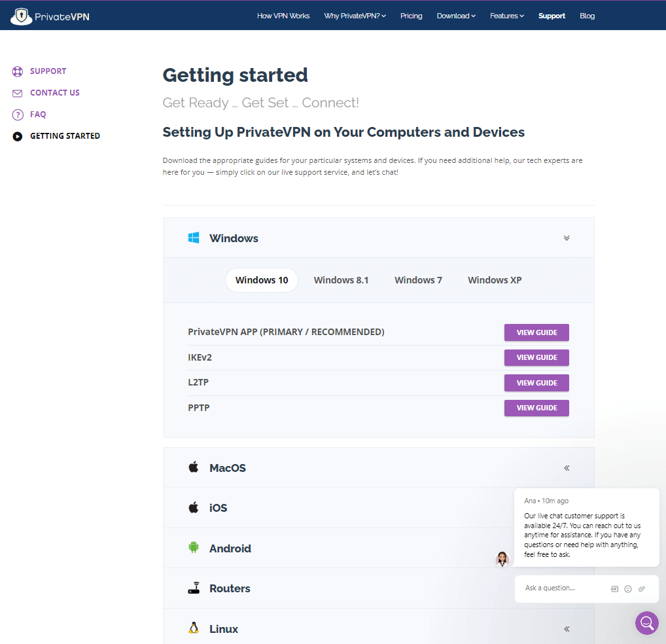Click the Android robot icon

(194, 547)
